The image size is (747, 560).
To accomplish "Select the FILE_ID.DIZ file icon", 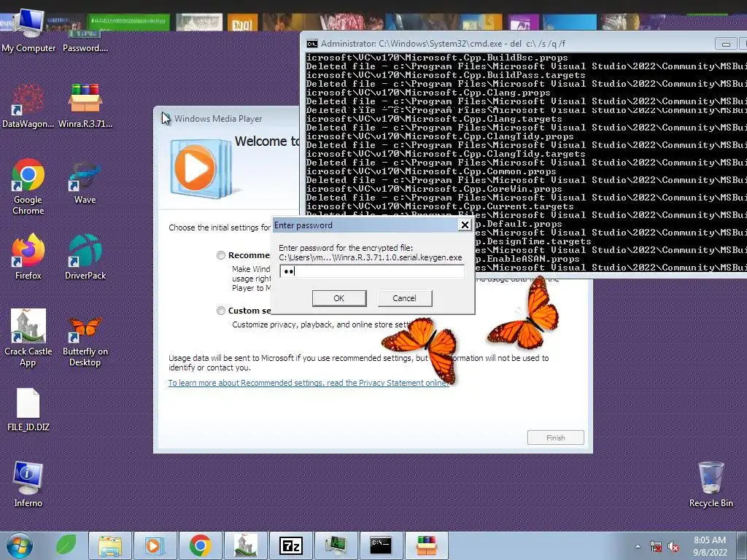I will 28,410.
